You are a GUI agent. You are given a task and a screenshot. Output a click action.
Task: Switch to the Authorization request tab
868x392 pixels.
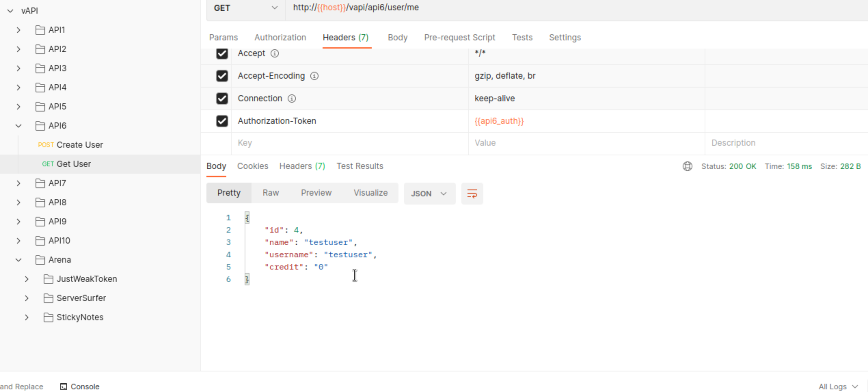coord(280,37)
